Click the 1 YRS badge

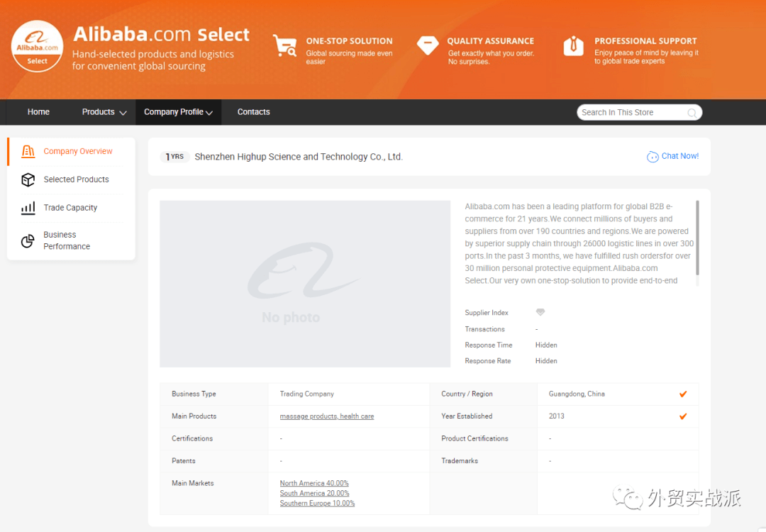pos(174,157)
